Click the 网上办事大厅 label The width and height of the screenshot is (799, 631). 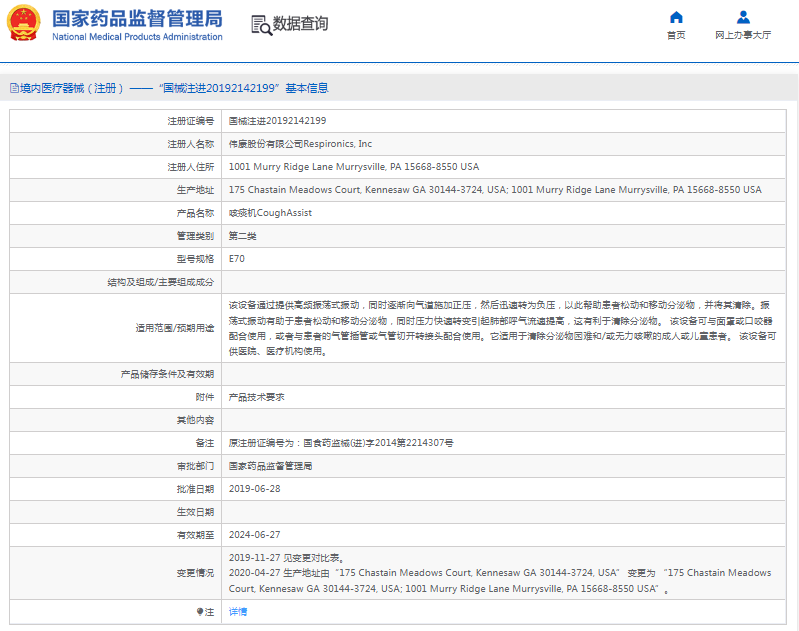pyautogui.click(x=743, y=35)
